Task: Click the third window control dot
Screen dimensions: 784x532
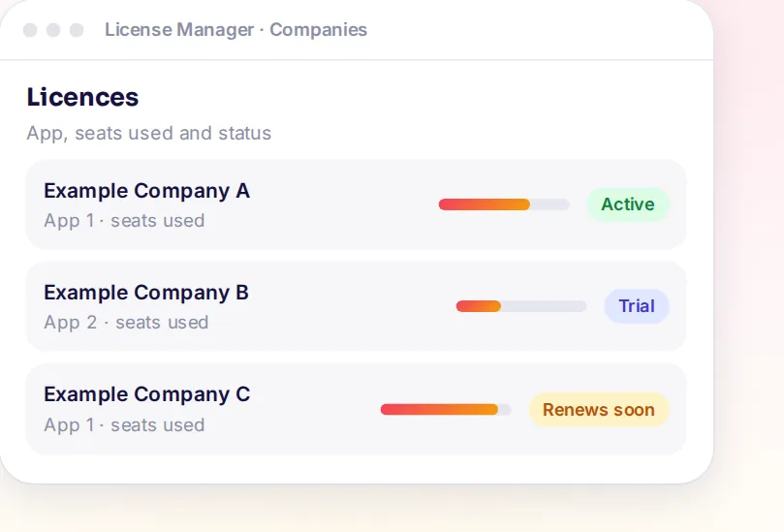Action: [77, 30]
